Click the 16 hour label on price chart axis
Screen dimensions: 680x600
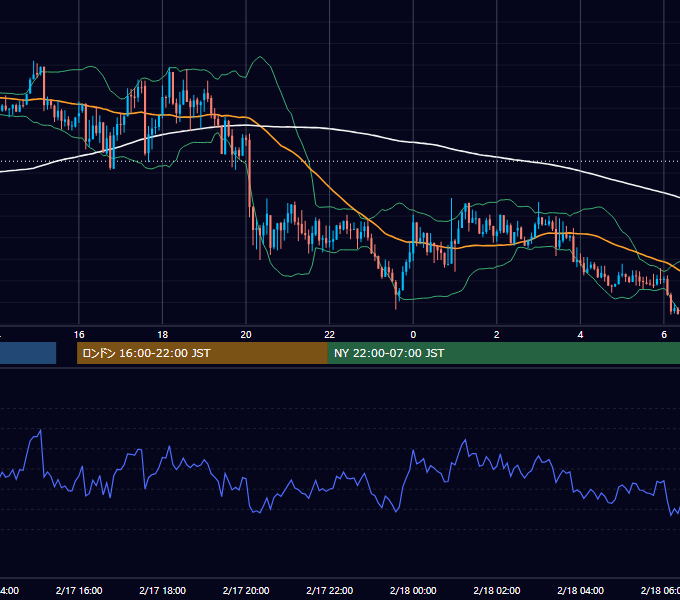click(x=79, y=335)
